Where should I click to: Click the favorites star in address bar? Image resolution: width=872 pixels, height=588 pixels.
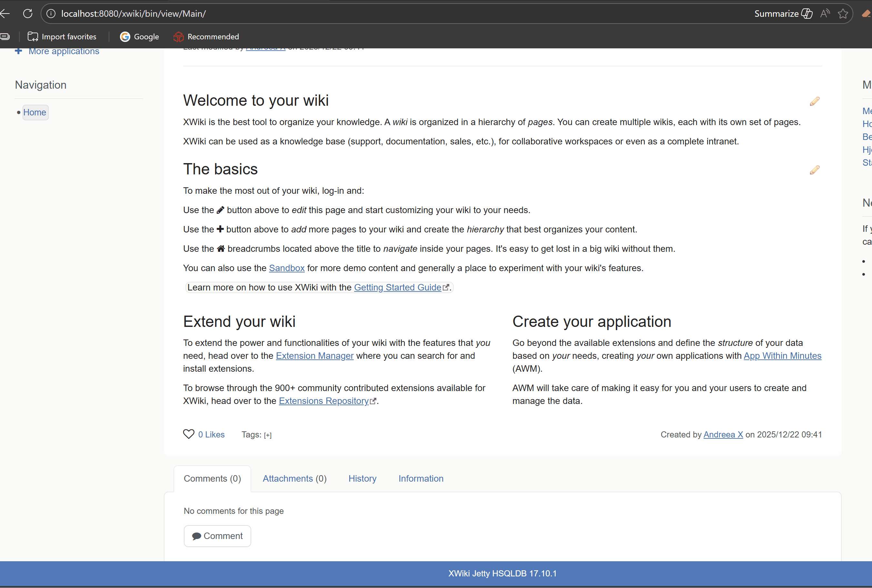point(843,14)
